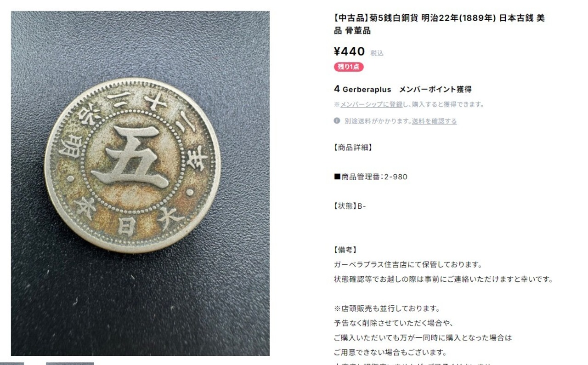Click the 商品管理番：2-980 line
The height and width of the screenshot is (365, 588).
click(x=370, y=177)
